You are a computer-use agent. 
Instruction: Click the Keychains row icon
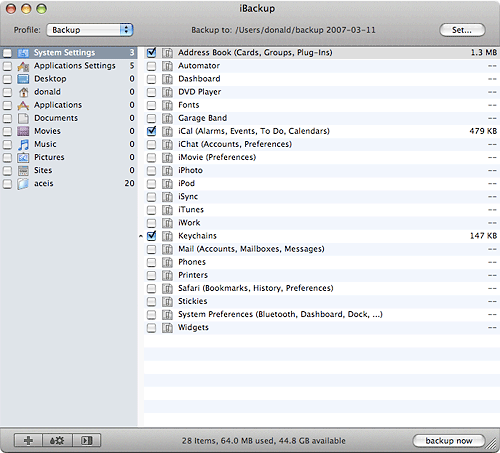(167, 236)
